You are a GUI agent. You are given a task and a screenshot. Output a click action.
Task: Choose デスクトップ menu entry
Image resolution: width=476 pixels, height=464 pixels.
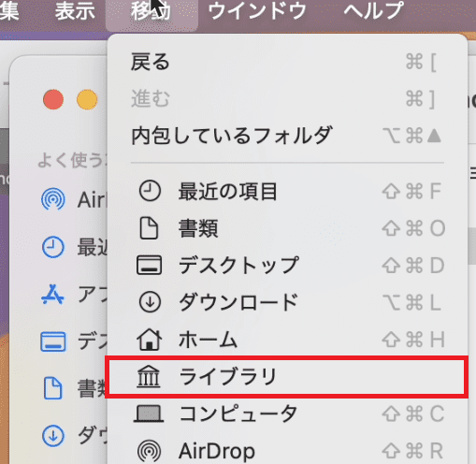click(x=287, y=265)
